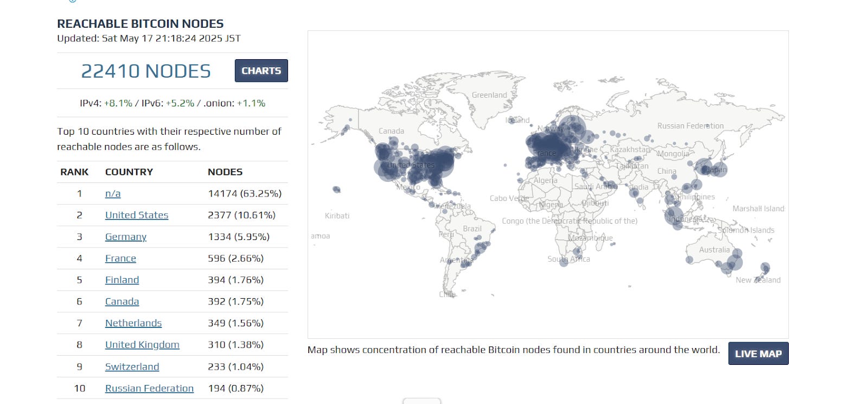Click the South Africa map label
The width and height of the screenshot is (868, 404).
coord(569,259)
